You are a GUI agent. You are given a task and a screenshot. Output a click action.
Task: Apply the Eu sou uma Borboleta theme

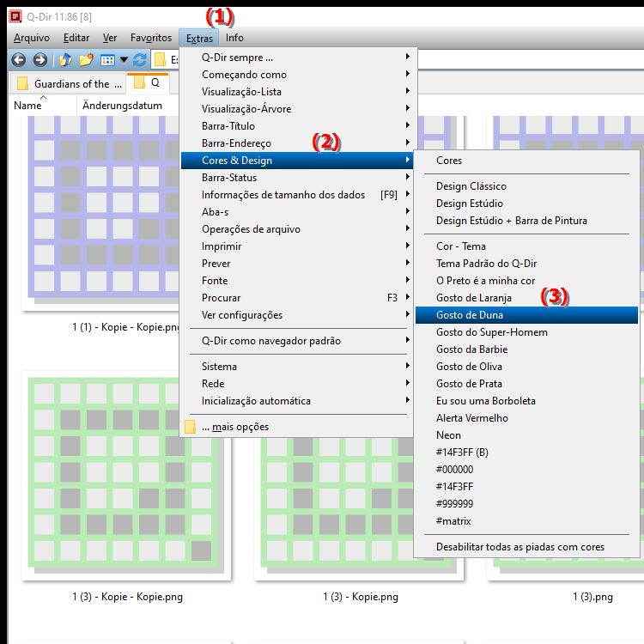(x=526, y=401)
